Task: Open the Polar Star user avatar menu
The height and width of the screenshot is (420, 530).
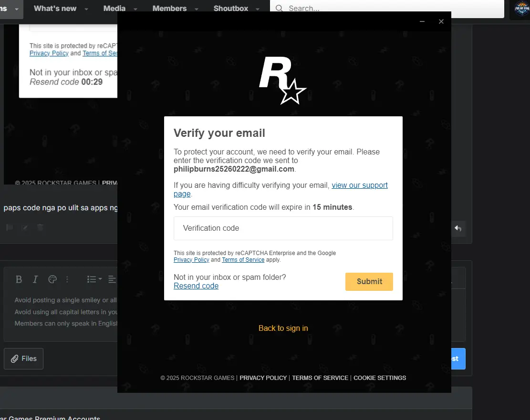Action: 521,9
